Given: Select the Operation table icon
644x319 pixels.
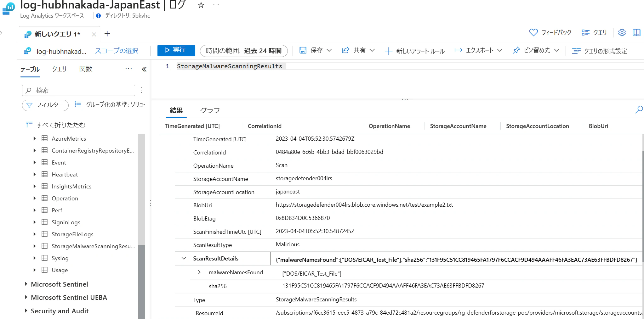Looking at the screenshot, I should click(x=45, y=198).
